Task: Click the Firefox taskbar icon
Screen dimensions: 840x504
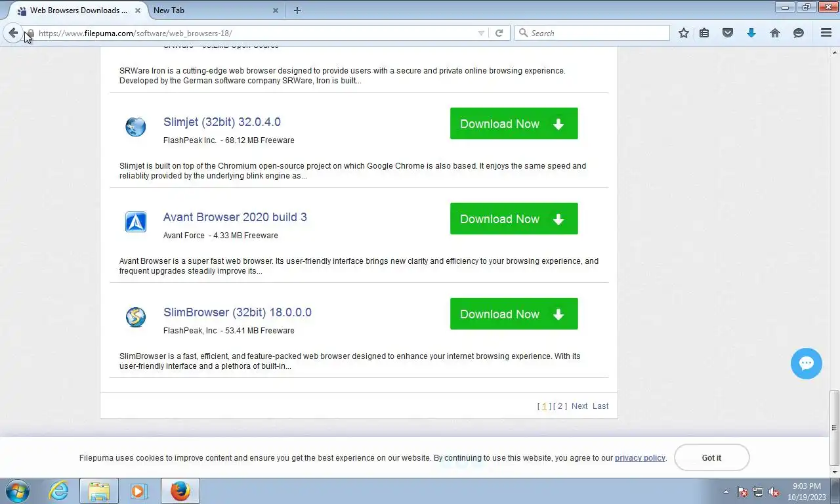Action: [x=180, y=491]
